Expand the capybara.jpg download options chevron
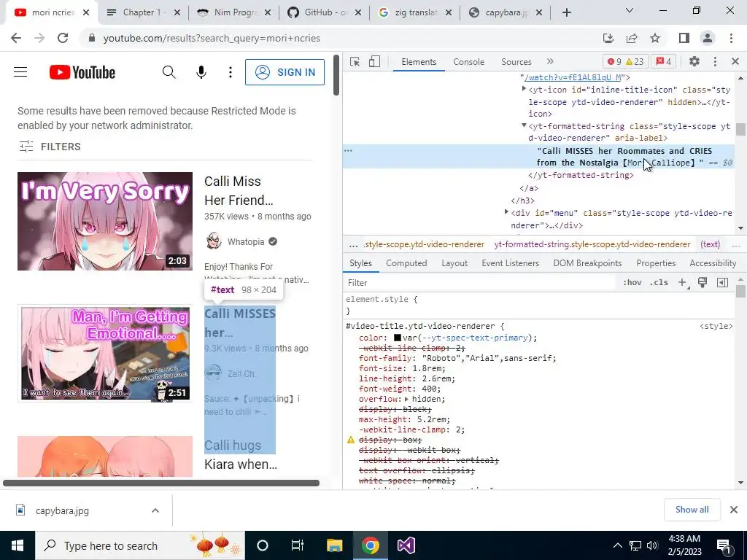 (x=155, y=510)
